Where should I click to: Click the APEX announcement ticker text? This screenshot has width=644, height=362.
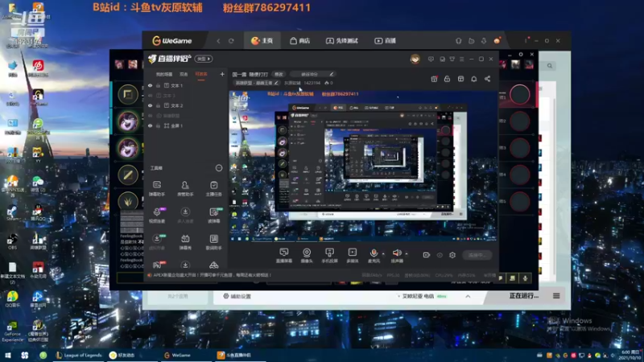213,275
